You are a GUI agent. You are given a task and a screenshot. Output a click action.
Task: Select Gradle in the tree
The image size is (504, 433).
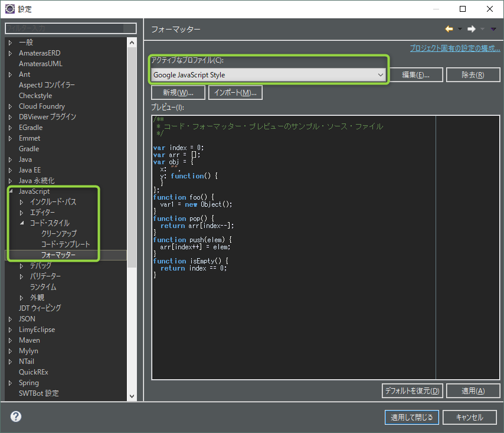coord(29,149)
